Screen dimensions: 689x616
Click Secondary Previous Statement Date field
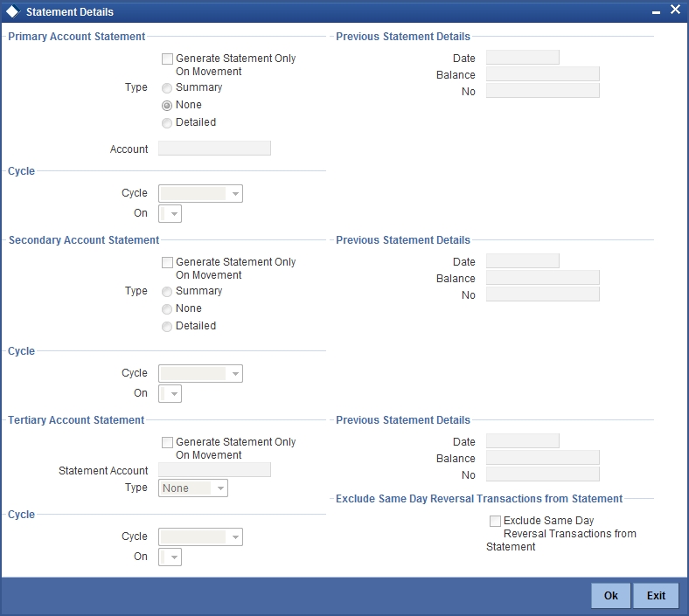(x=523, y=261)
